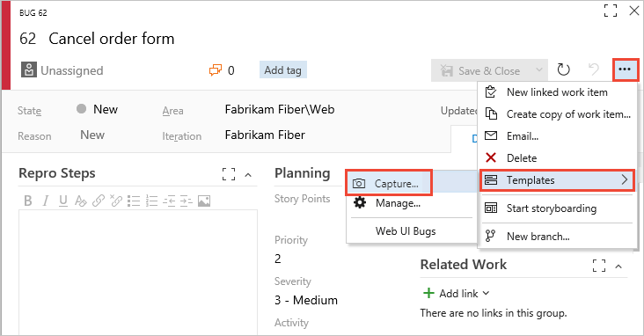The width and height of the screenshot is (644, 336).
Task: Select Manage templates option
Action: [412, 203]
